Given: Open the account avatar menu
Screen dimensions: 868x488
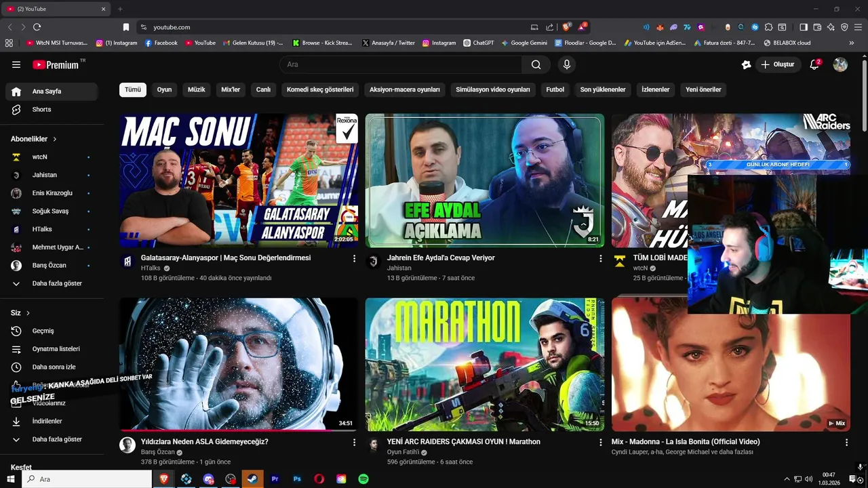Looking at the screenshot, I should 840,64.
